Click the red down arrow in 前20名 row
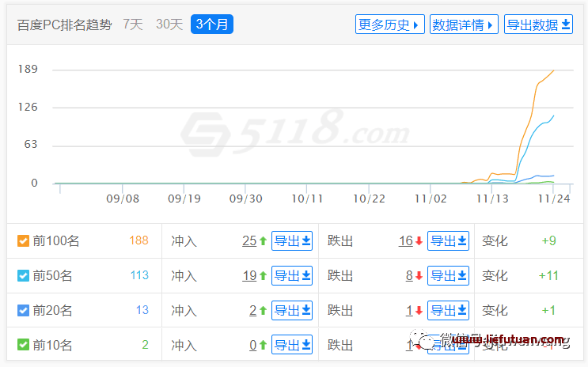588x367 pixels. [419, 310]
